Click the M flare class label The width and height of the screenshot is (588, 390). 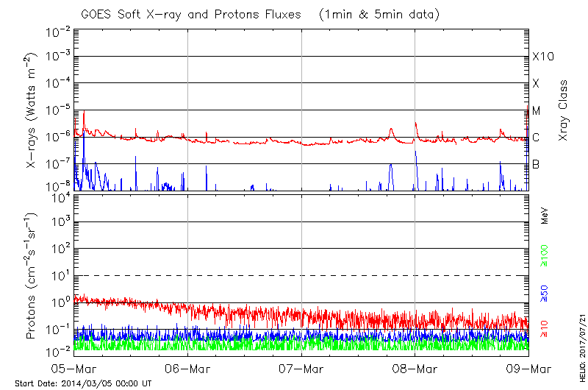tap(536, 110)
